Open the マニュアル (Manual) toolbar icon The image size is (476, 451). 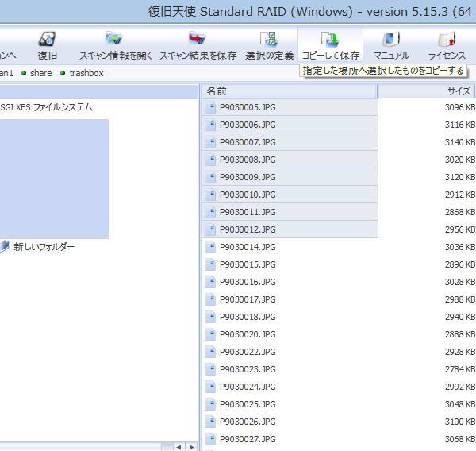coord(391,45)
